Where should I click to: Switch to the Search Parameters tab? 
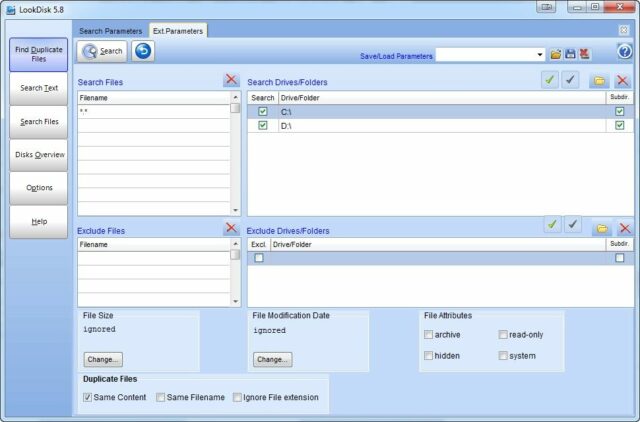tap(110, 31)
